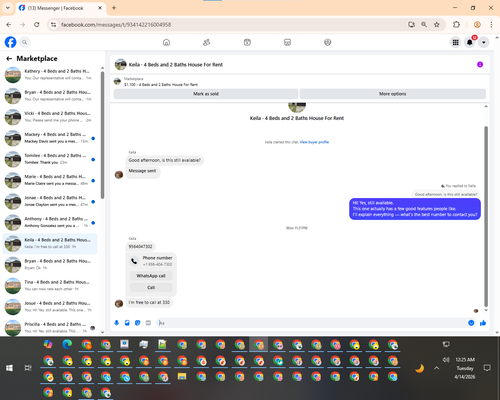Open the Marketplace storefront icon in navigation
This screenshot has height=400, width=500.
pos(287,42)
